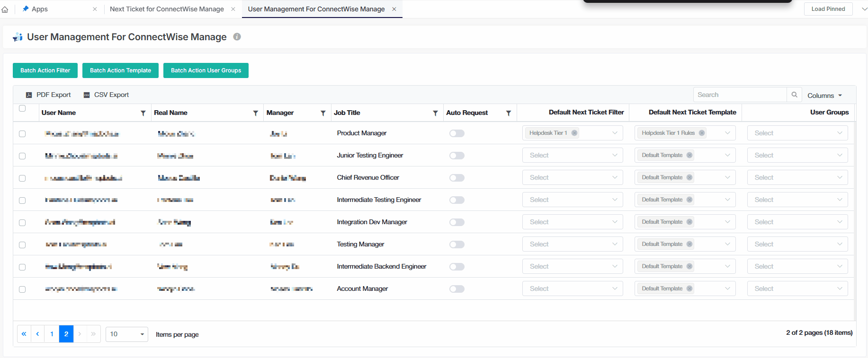Sort by the Default Next Ticket Filter header
The image size is (868, 358).
586,113
